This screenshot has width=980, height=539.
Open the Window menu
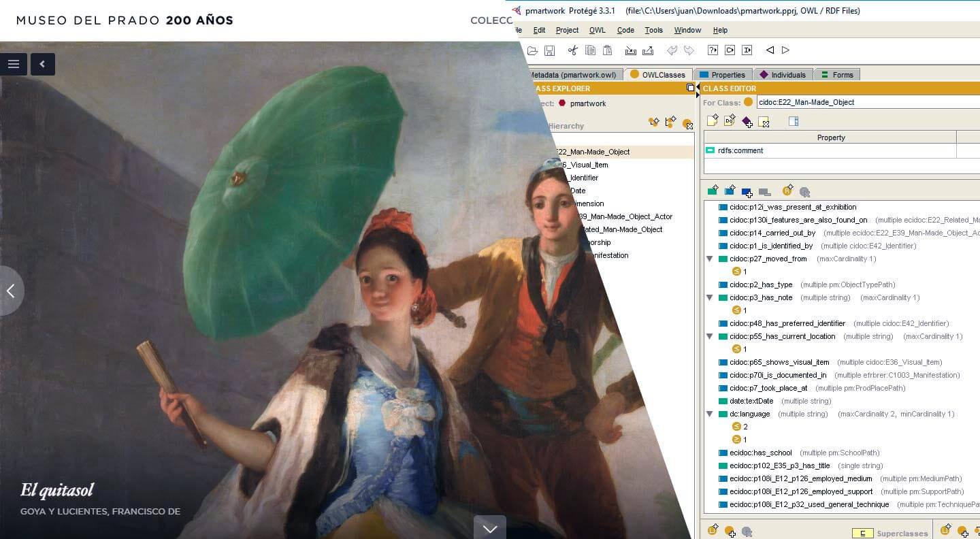click(x=687, y=30)
